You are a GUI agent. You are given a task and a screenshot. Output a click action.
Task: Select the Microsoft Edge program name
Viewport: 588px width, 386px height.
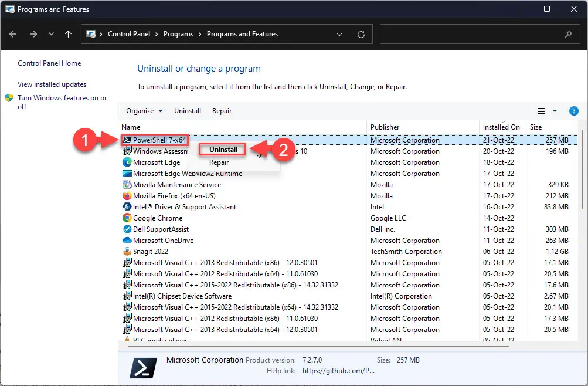click(x=157, y=162)
